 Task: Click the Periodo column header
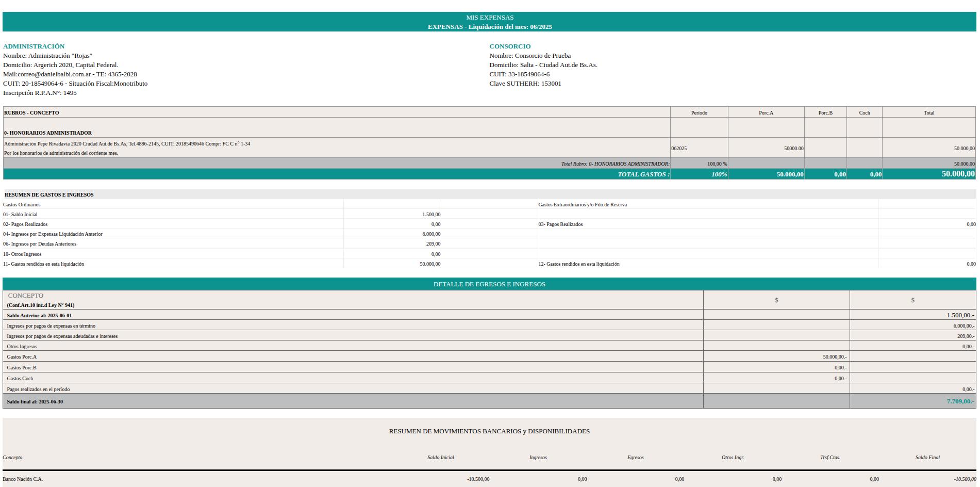pyautogui.click(x=699, y=112)
